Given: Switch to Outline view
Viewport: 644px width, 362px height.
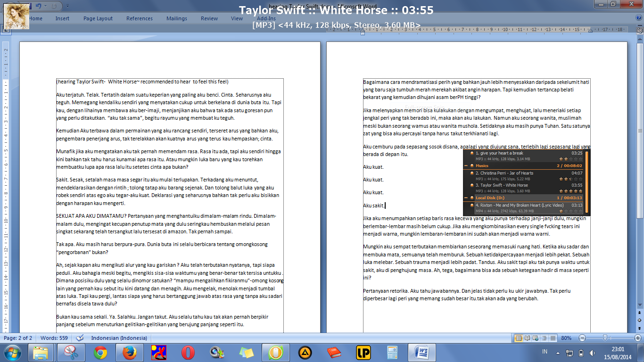Looking at the screenshot, I should click(x=545, y=338).
